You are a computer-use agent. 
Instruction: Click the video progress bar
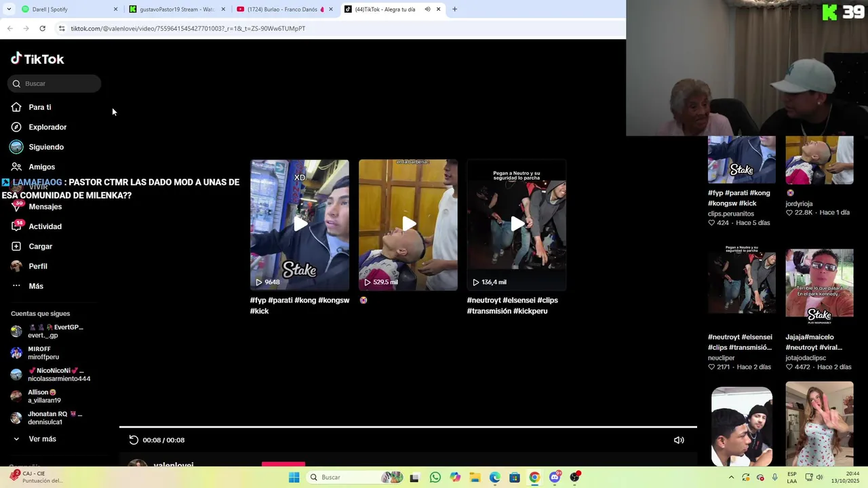point(408,427)
